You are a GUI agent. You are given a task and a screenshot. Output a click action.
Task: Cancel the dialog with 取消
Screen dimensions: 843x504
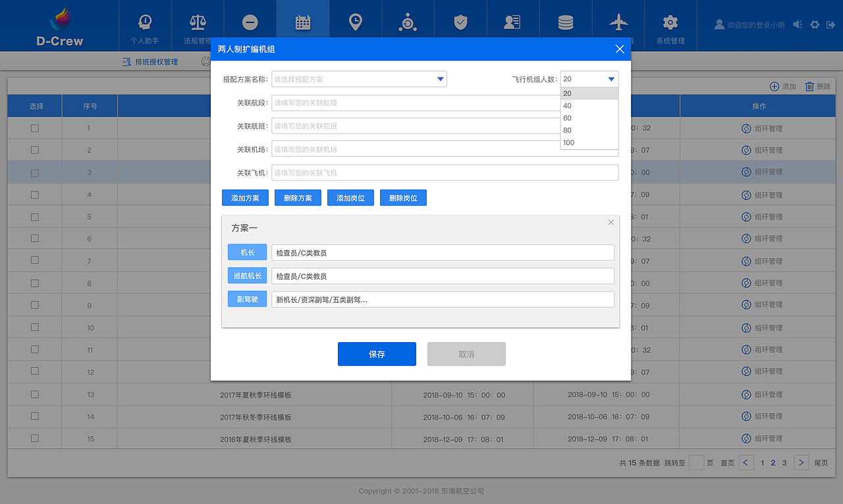click(x=466, y=354)
